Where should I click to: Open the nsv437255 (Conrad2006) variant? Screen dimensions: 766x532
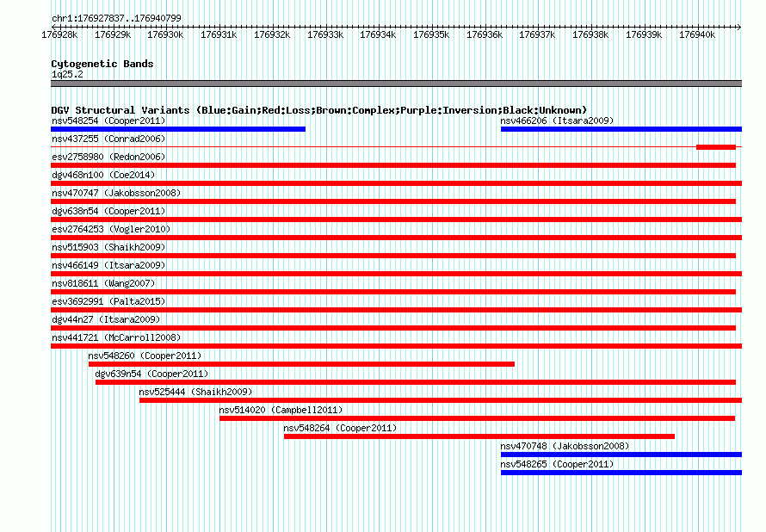tap(108, 139)
